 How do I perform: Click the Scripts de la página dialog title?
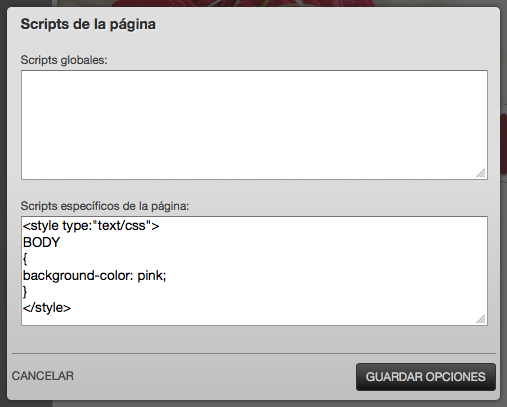[88, 24]
